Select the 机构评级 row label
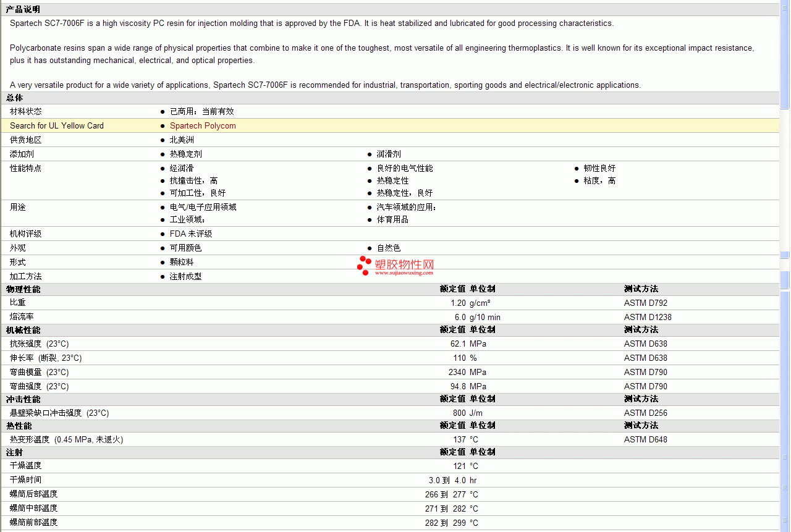Screen dimensions: 791x532 [x=26, y=234]
